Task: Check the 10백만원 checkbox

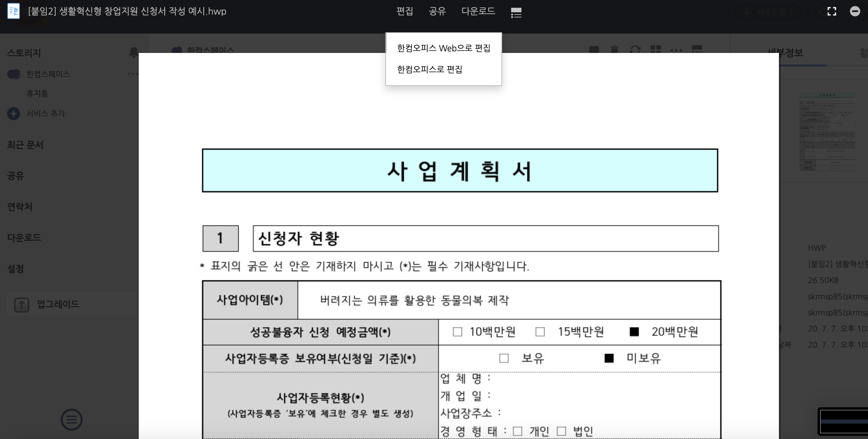Action: coord(457,332)
